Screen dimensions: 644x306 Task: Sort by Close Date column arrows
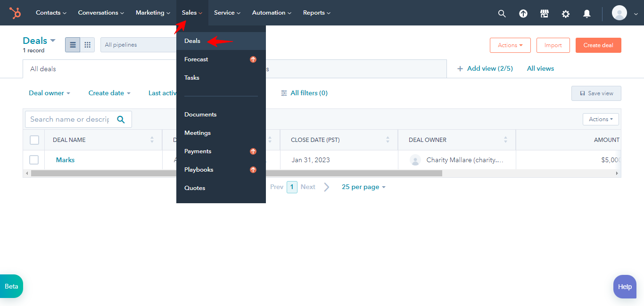click(x=388, y=140)
